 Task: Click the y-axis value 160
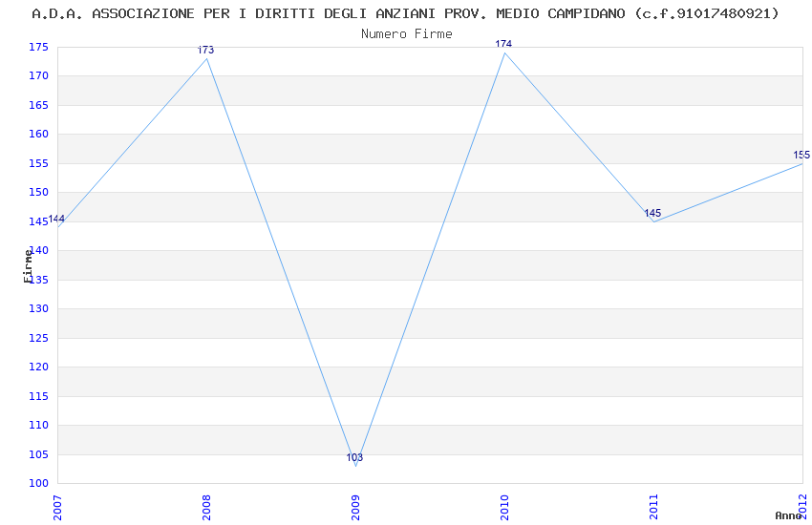point(38,134)
